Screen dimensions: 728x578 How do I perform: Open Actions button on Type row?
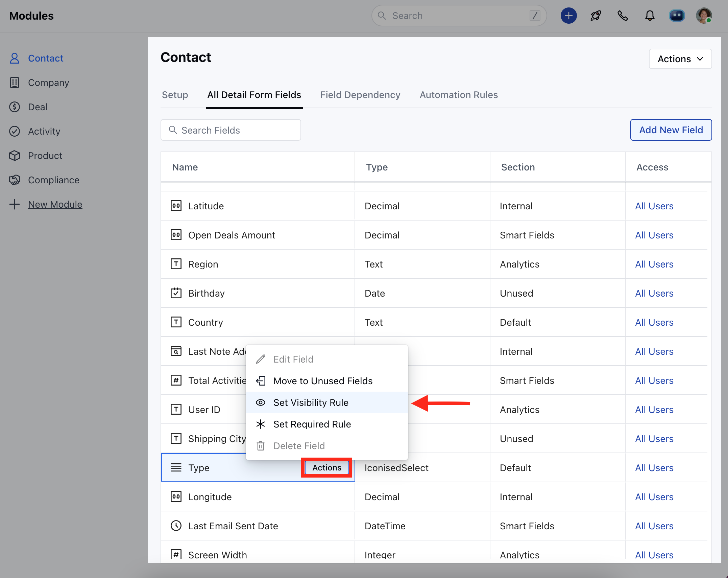pyautogui.click(x=326, y=467)
